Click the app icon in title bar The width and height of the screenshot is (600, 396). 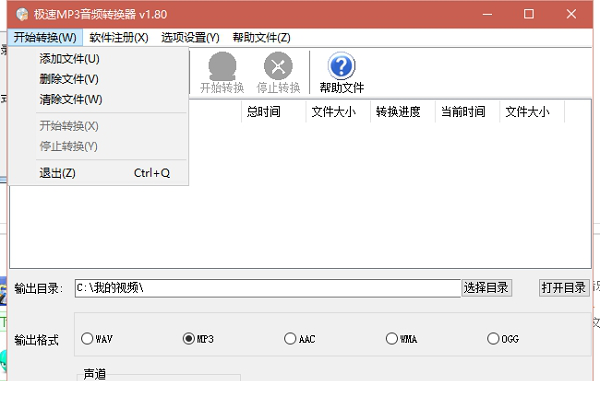[x=22, y=15]
